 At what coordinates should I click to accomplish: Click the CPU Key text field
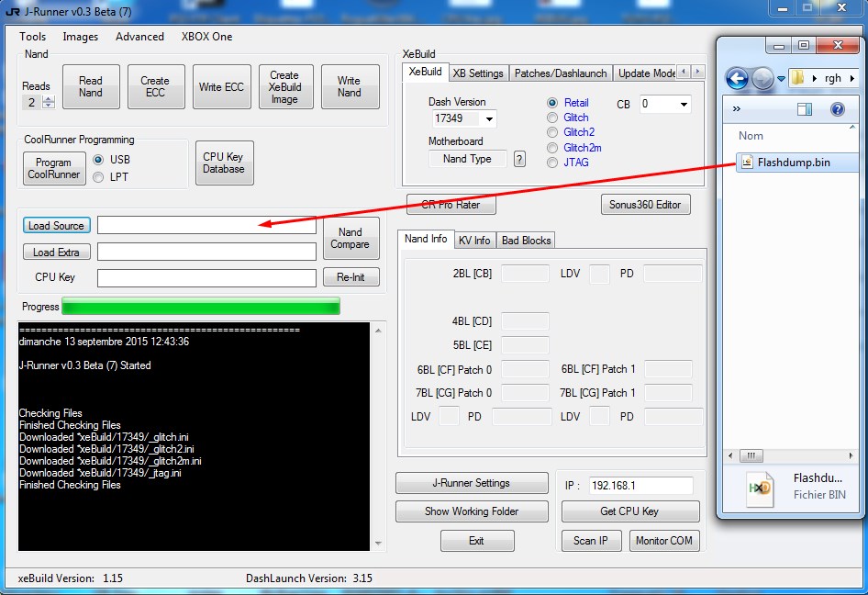tap(206, 277)
